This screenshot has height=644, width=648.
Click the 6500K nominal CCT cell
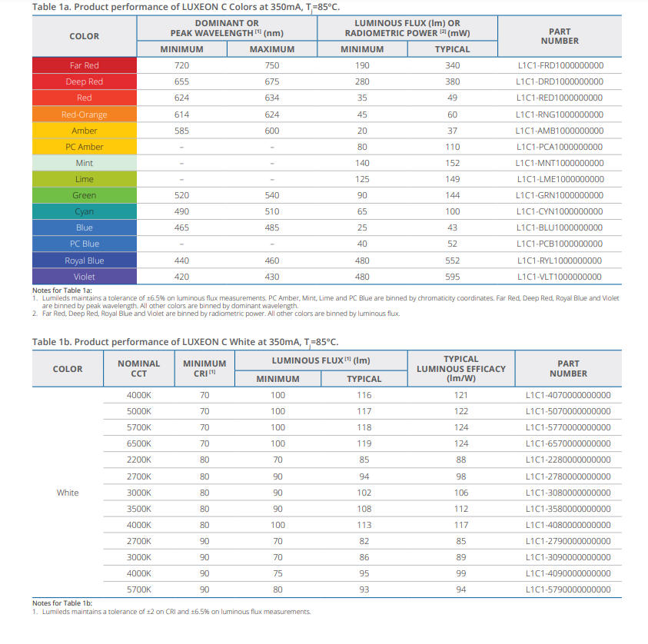click(x=139, y=443)
